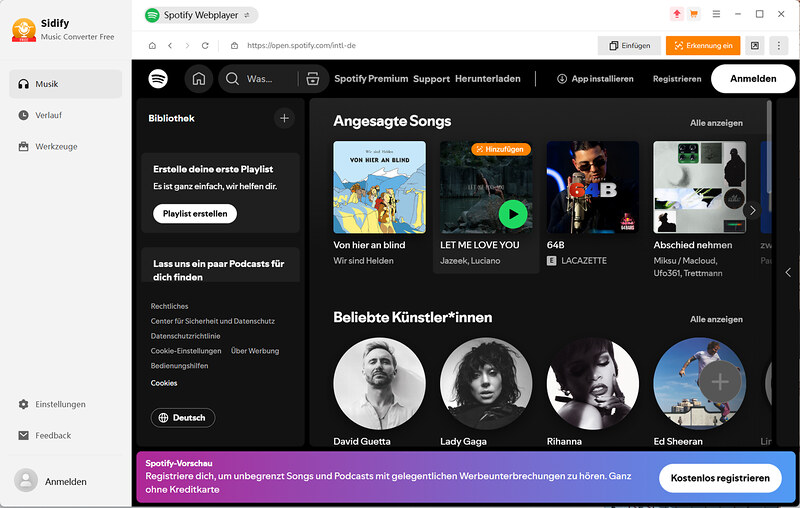Open the hamburger menu in title bar

pos(716,14)
